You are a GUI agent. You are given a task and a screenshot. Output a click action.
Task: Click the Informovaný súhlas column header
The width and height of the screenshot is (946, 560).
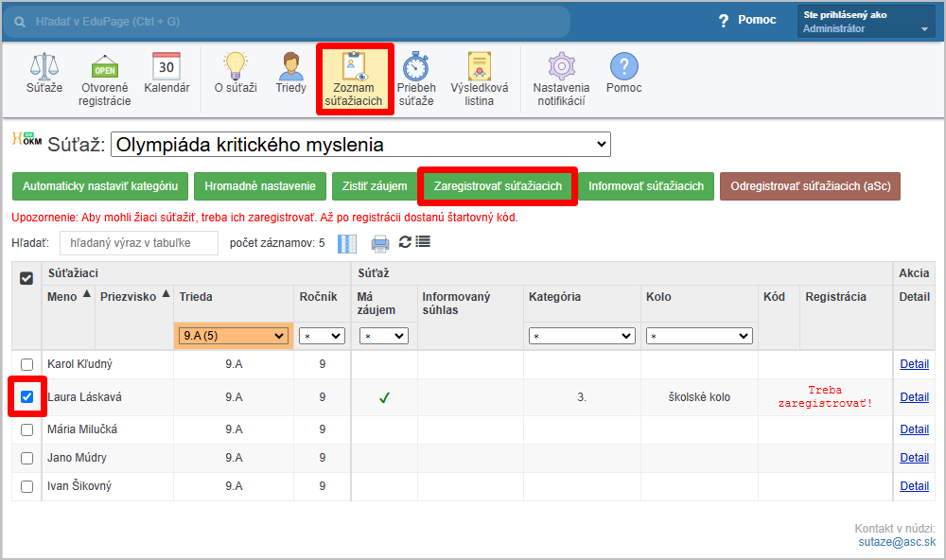(456, 303)
